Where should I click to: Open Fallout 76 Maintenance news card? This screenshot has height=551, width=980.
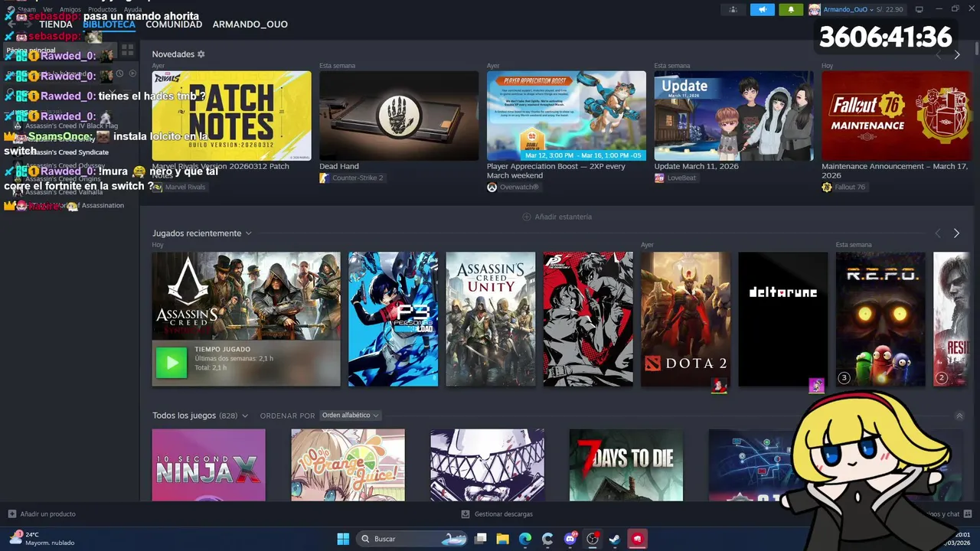tap(896, 116)
